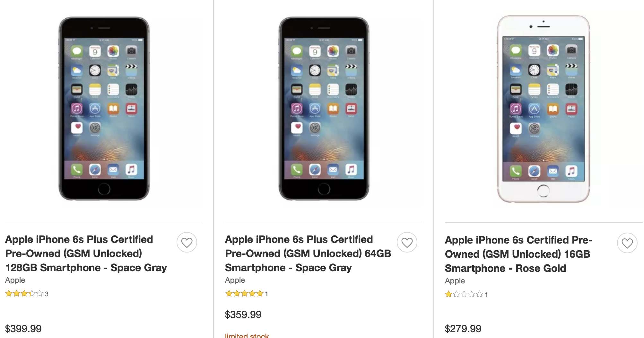
Task: Click the $399.99 price
Action: pos(23,329)
